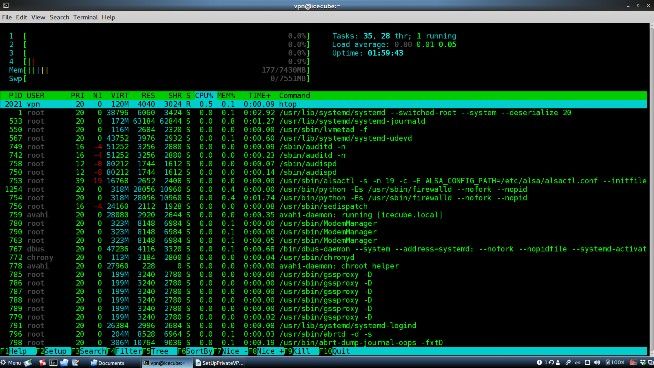Select the chronyd process row

[324, 257]
